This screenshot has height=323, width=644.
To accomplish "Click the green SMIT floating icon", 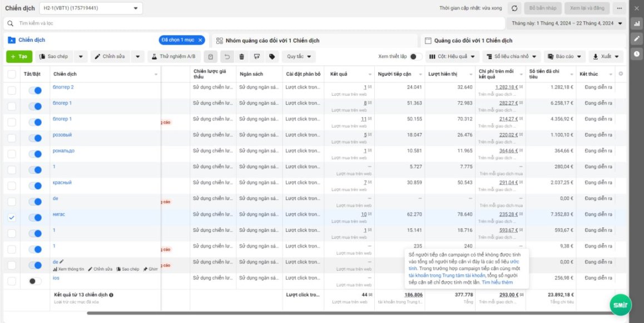I will (x=620, y=305).
